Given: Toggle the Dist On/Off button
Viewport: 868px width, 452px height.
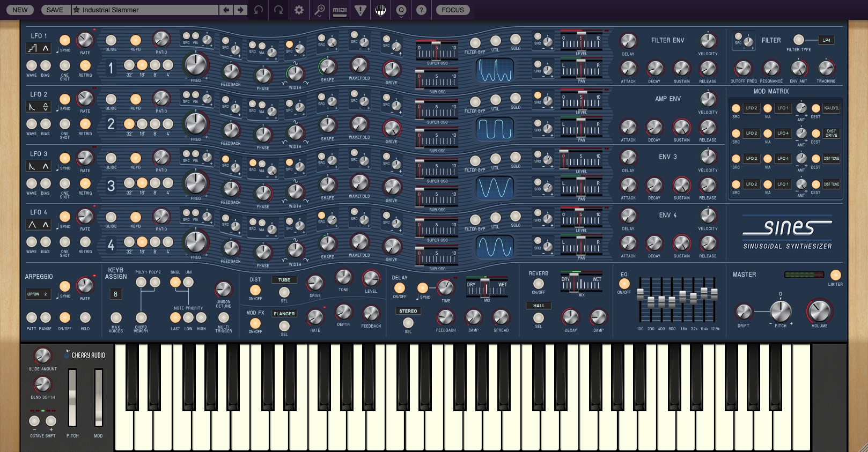Looking at the screenshot, I should click(x=255, y=290).
